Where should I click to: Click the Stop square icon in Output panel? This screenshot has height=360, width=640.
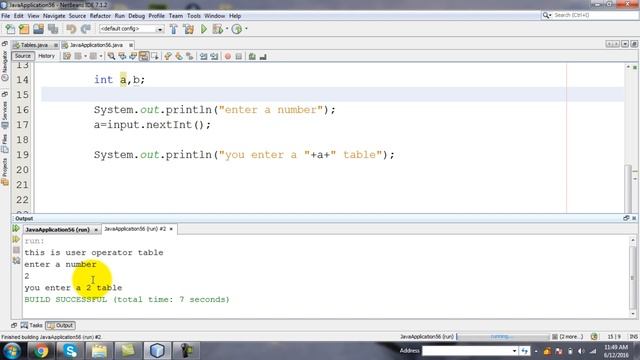tap(16, 250)
